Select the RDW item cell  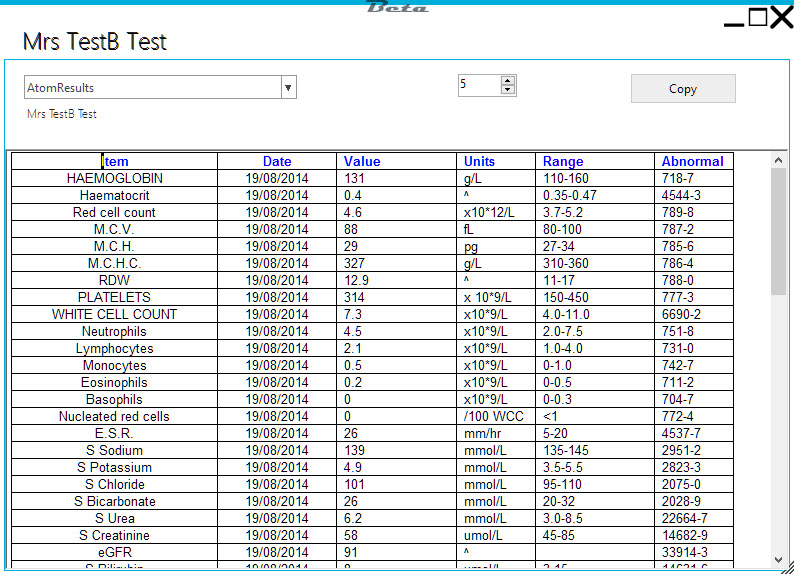tap(114, 280)
